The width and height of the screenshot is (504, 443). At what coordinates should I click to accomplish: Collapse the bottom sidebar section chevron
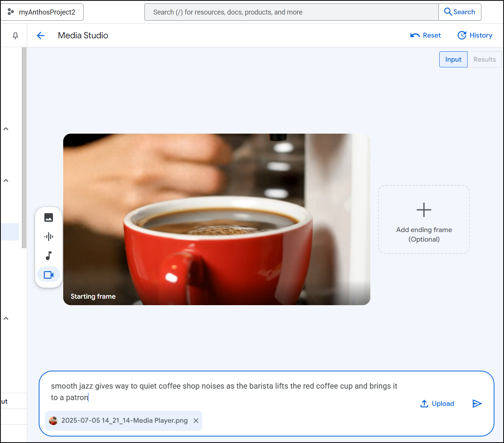[x=6, y=319]
